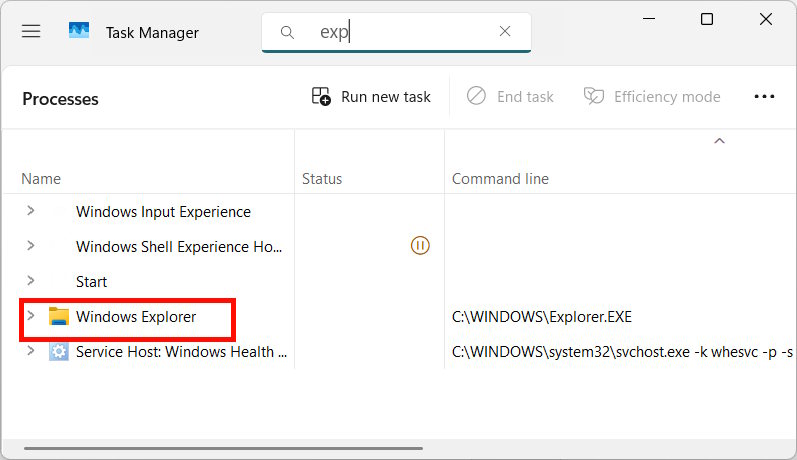Select Service Host: Windows Health process
Screen dimensions: 797x460
click(181, 352)
